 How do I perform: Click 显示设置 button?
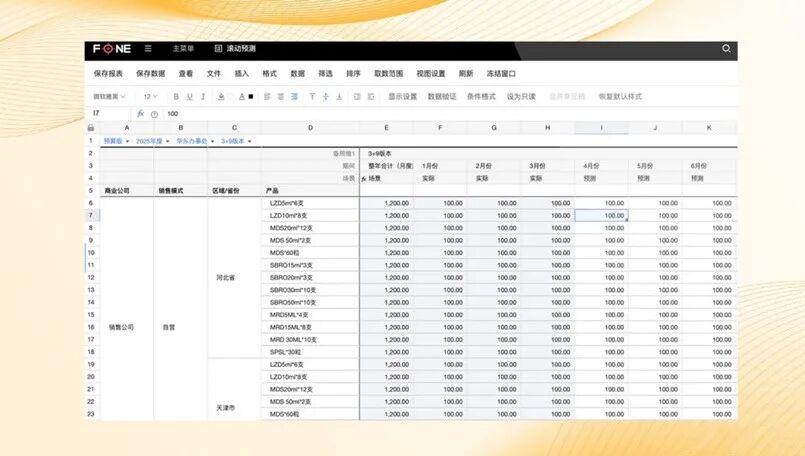tap(402, 97)
